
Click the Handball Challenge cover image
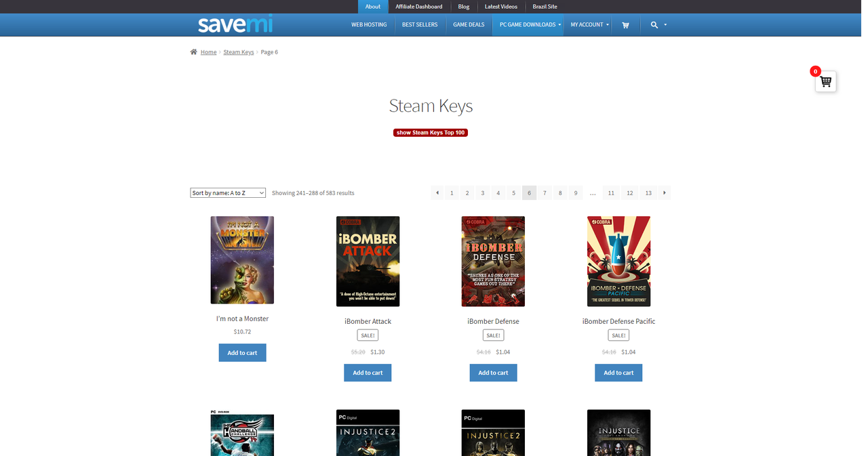pyautogui.click(x=242, y=433)
